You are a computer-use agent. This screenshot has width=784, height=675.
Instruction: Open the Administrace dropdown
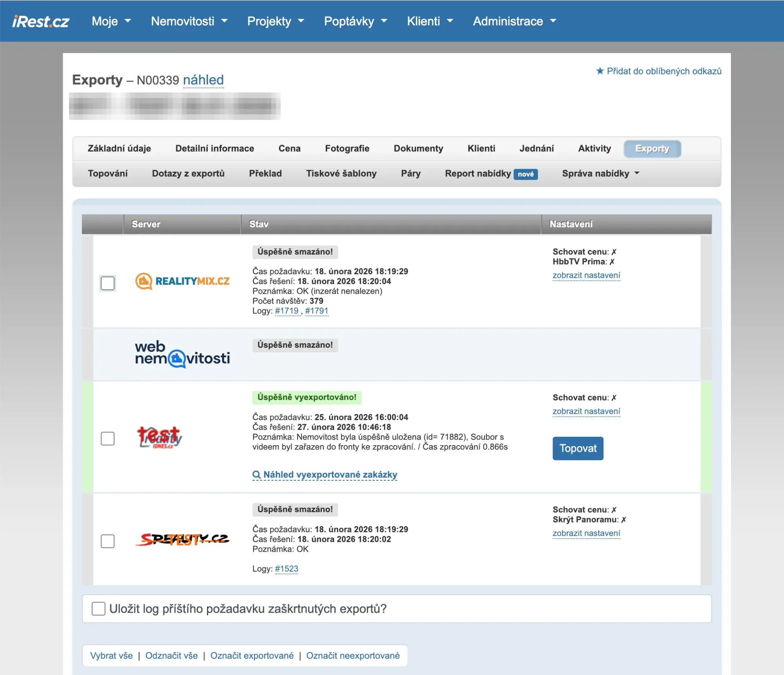(515, 21)
